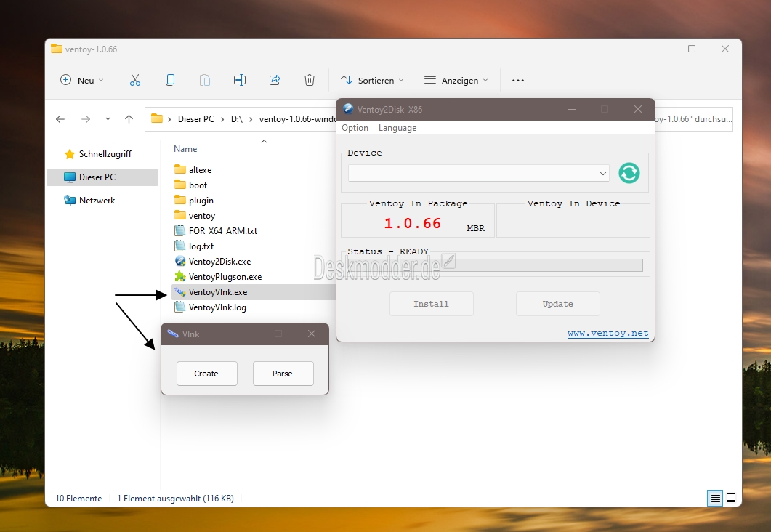Image resolution: width=771 pixels, height=532 pixels.
Task: Open the www.ventoy.net link
Action: [x=607, y=333]
